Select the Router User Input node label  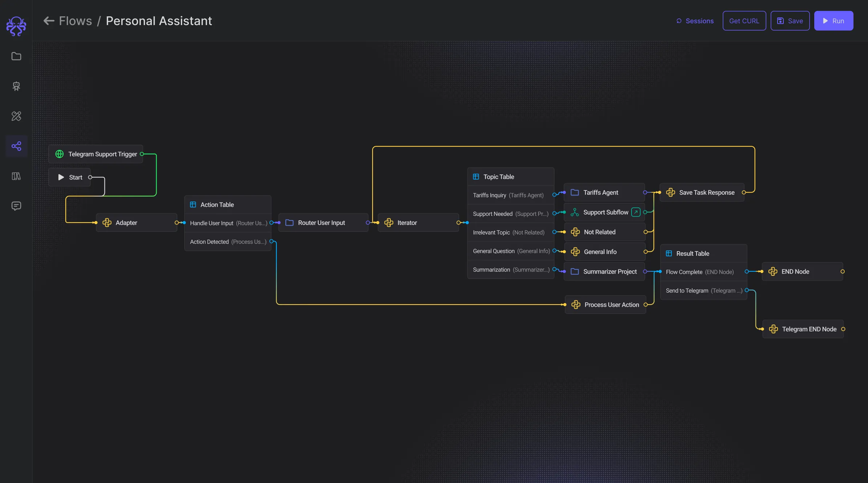pyautogui.click(x=321, y=223)
